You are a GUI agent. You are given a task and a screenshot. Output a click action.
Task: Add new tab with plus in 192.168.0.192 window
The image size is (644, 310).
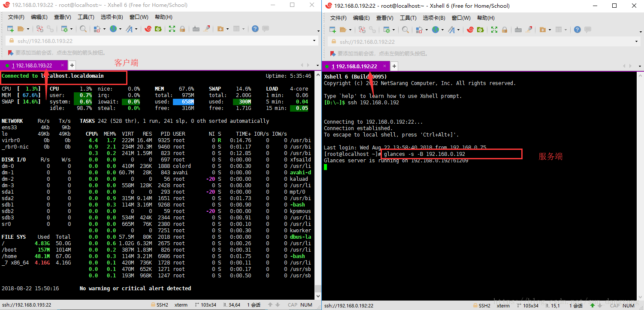(x=394, y=66)
